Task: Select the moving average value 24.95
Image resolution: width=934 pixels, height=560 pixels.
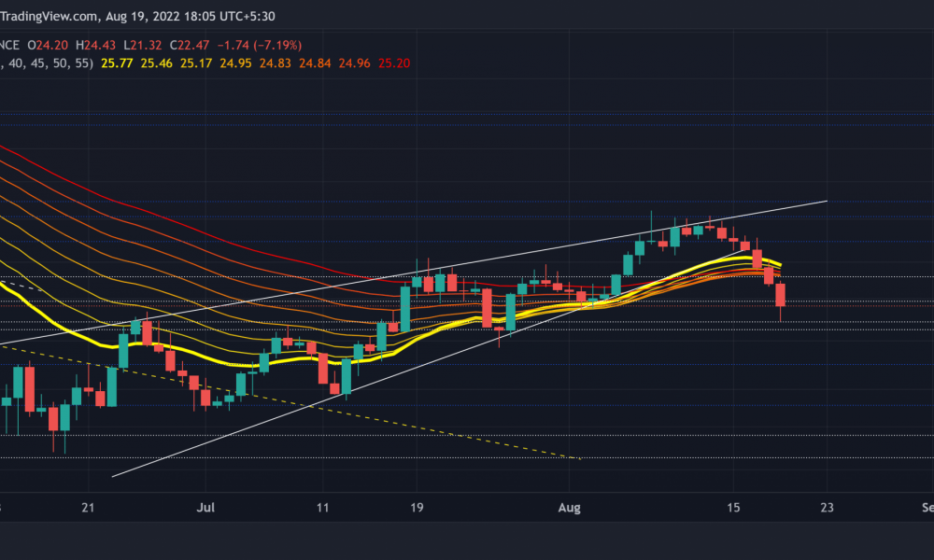Action: pos(236,63)
